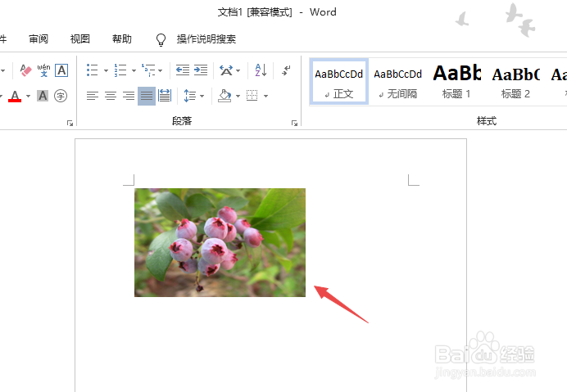
Task: Click the Clear All Formatting eraser icon
Action: coord(25,70)
